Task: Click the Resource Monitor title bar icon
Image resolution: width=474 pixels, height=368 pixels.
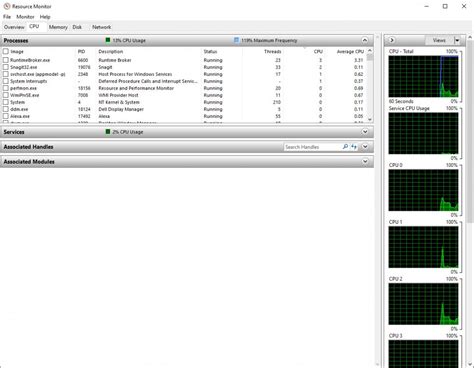Action: 7,6
